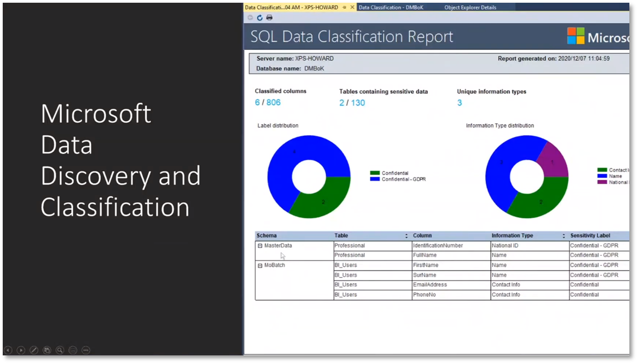Click purple National legend swatch
The height and width of the screenshot is (364, 638).
(x=602, y=182)
